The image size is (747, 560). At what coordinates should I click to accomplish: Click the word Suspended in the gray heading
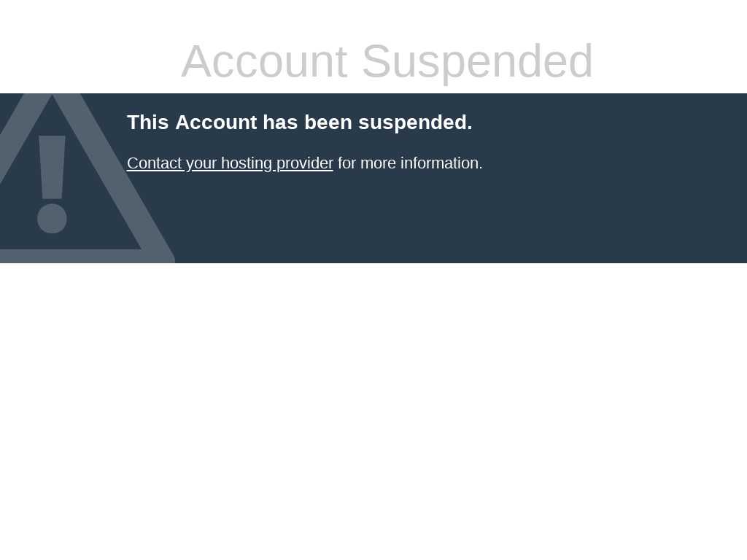pos(477,61)
